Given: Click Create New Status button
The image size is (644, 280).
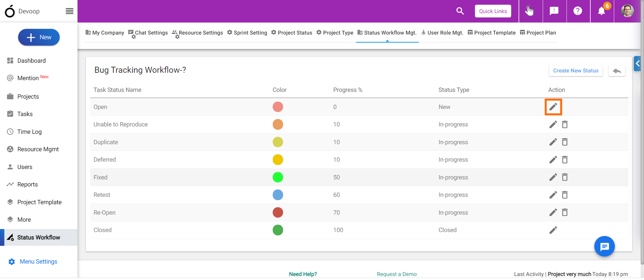Looking at the screenshot, I should coord(576,71).
